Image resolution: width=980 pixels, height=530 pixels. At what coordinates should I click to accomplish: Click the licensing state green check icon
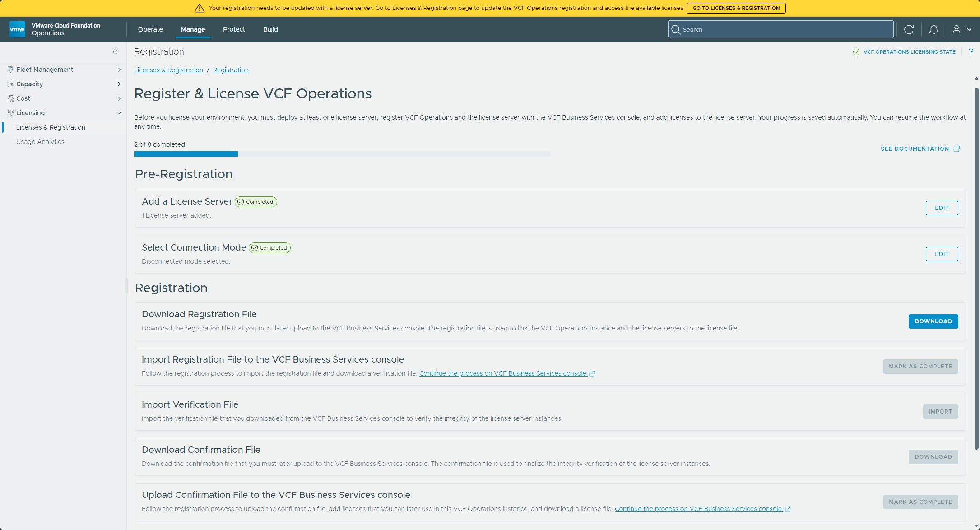pyautogui.click(x=856, y=52)
